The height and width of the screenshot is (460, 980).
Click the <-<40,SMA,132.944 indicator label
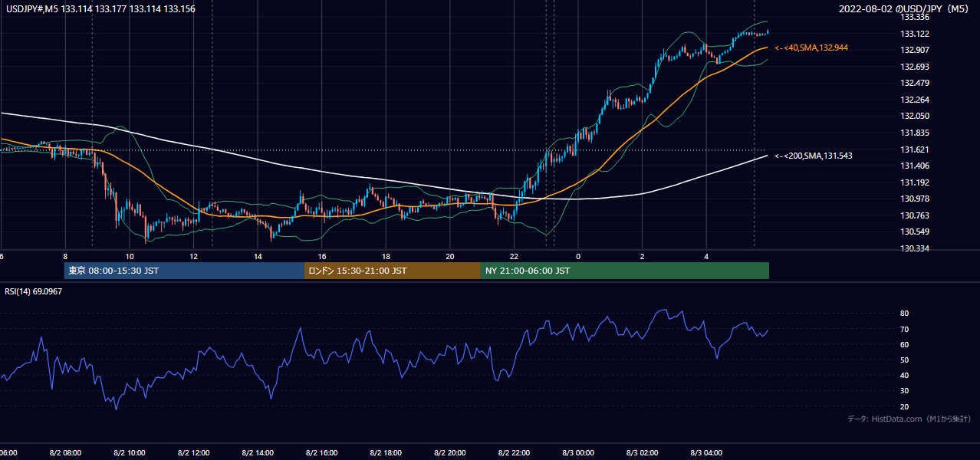(811, 48)
